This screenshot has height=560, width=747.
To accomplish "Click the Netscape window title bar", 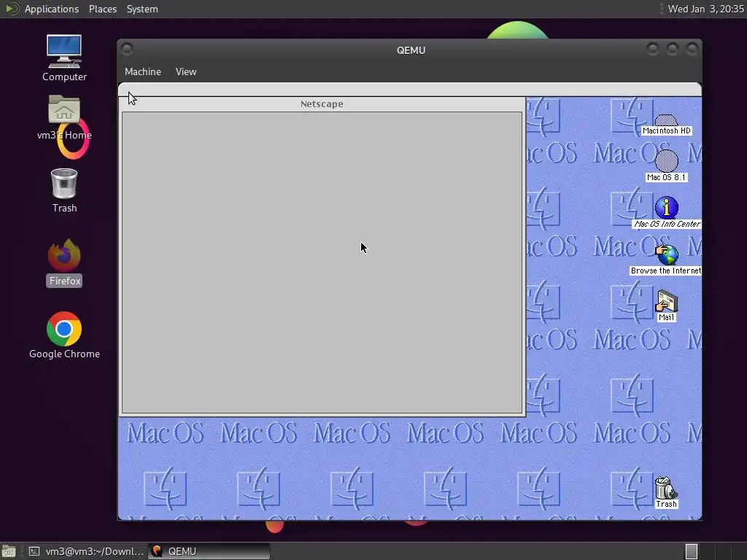I will (x=322, y=104).
